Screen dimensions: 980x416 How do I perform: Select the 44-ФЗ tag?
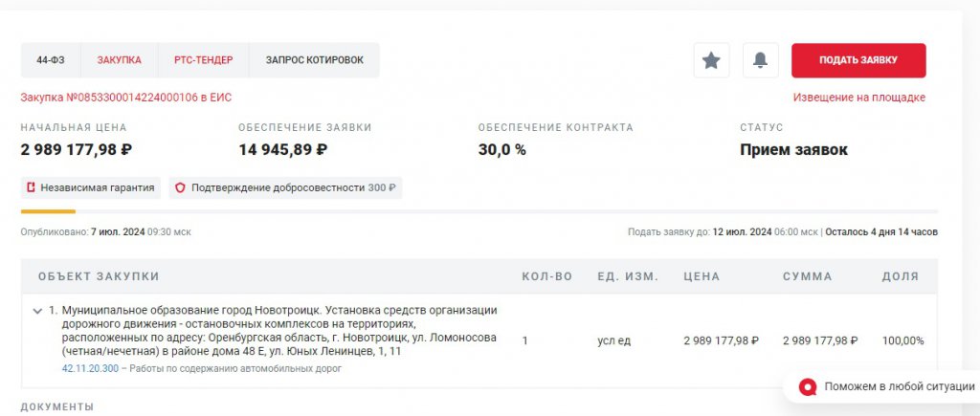coord(51,60)
